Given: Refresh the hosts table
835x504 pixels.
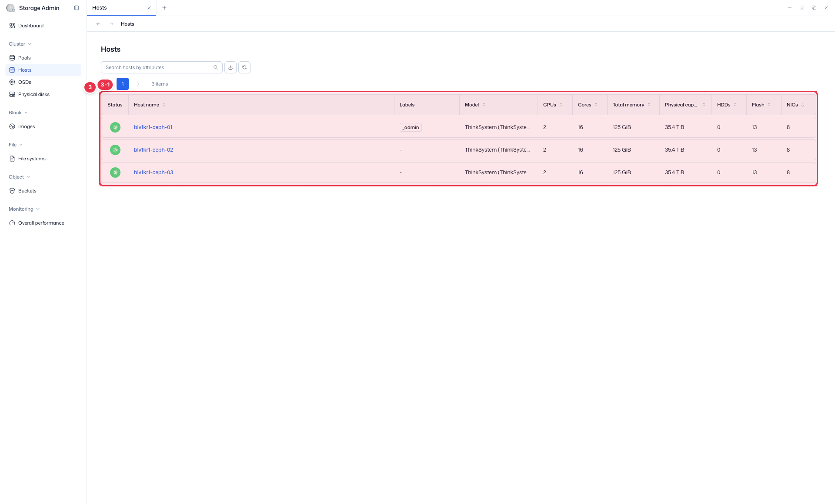Looking at the screenshot, I should [x=244, y=67].
